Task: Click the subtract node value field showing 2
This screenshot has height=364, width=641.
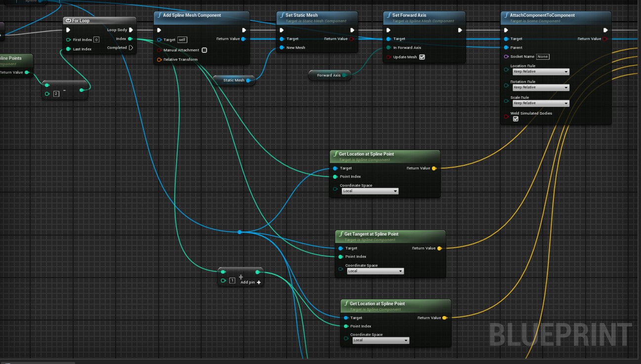Action: coord(56,93)
